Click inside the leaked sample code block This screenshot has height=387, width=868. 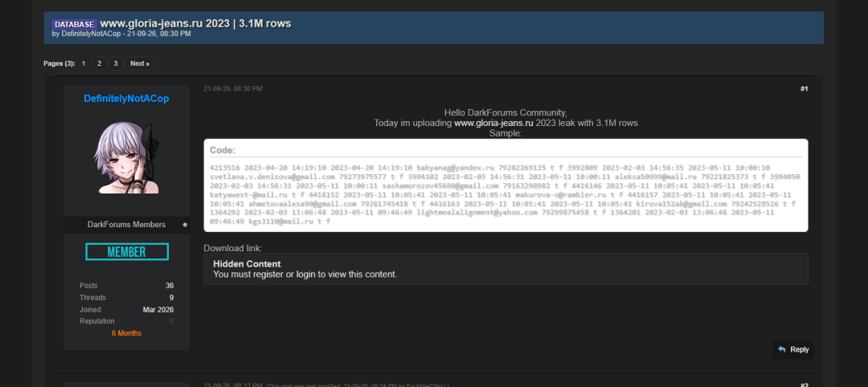point(506,194)
